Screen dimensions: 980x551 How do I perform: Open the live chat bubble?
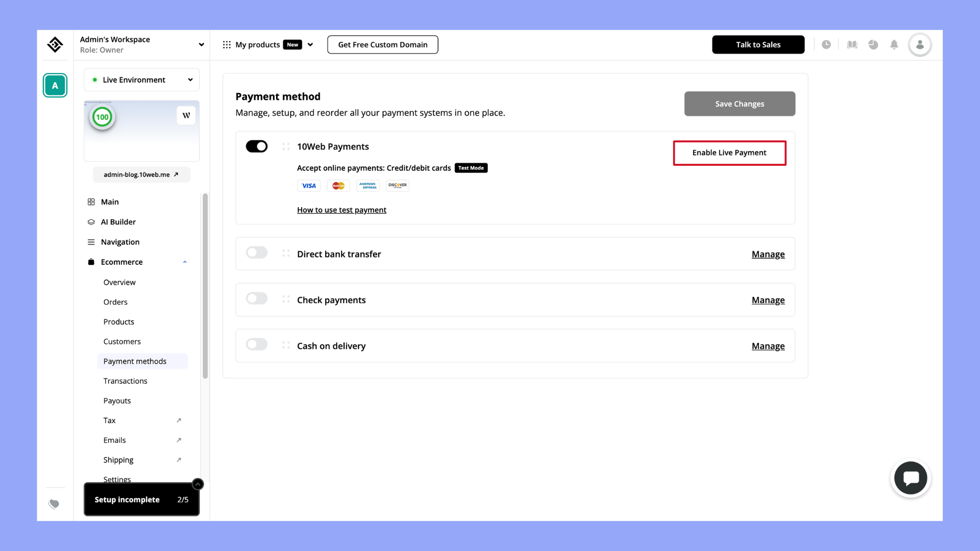tap(911, 478)
